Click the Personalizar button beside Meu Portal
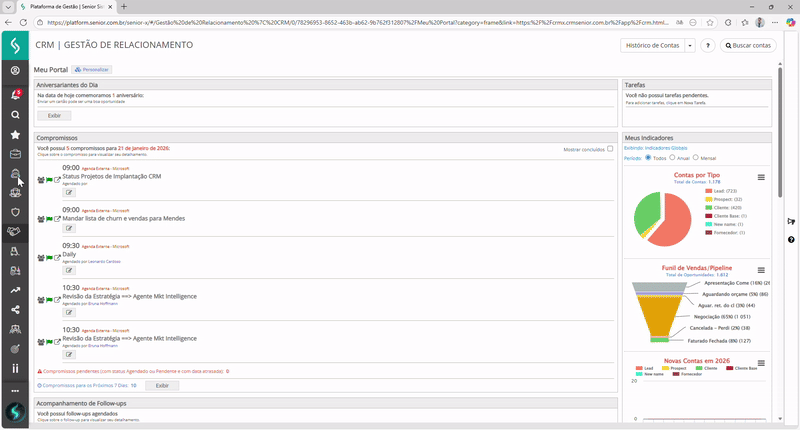The image size is (800, 430). (x=92, y=70)
